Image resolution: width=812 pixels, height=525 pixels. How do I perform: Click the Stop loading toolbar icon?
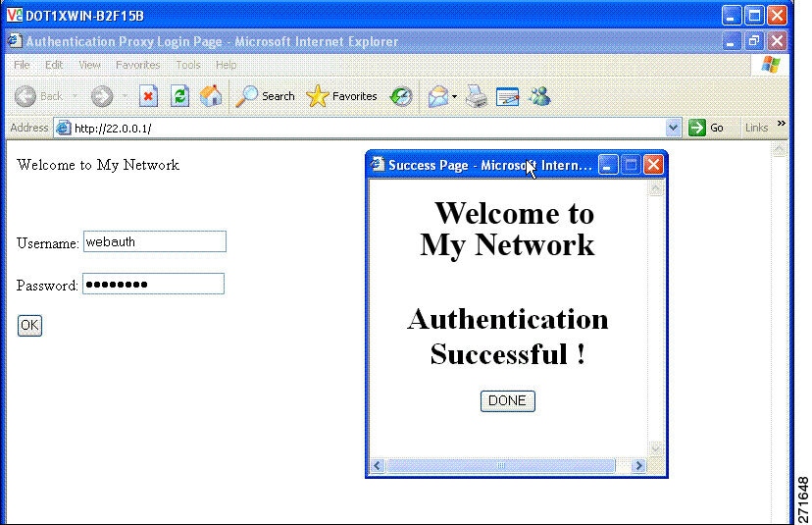coord(149,96)
